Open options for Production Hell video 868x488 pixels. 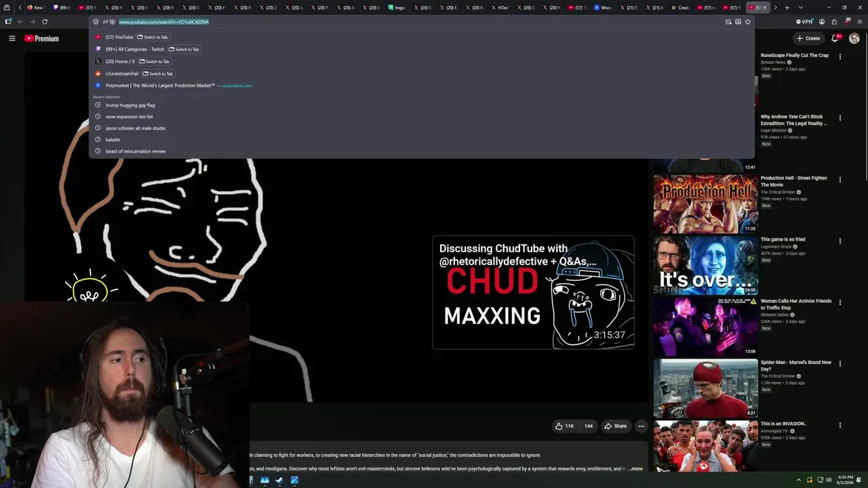[840, 180]
